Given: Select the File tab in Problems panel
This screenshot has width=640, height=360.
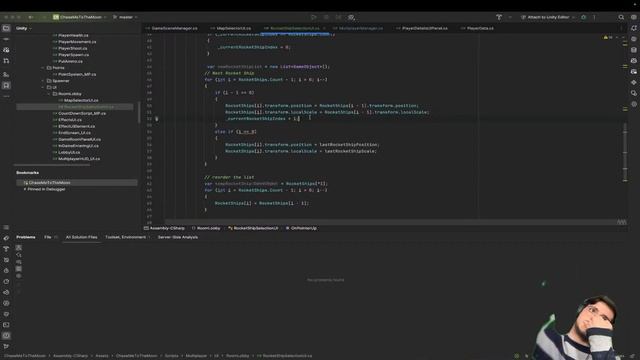Looking at the screenshot, I should [x=48, y=237].
